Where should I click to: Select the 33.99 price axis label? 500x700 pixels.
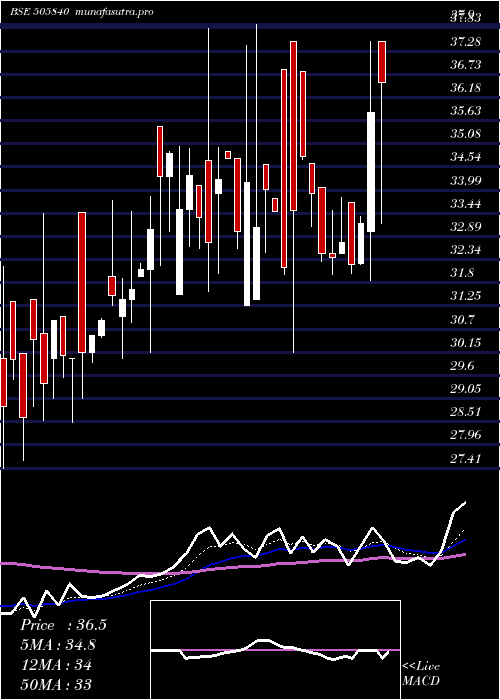466,180
